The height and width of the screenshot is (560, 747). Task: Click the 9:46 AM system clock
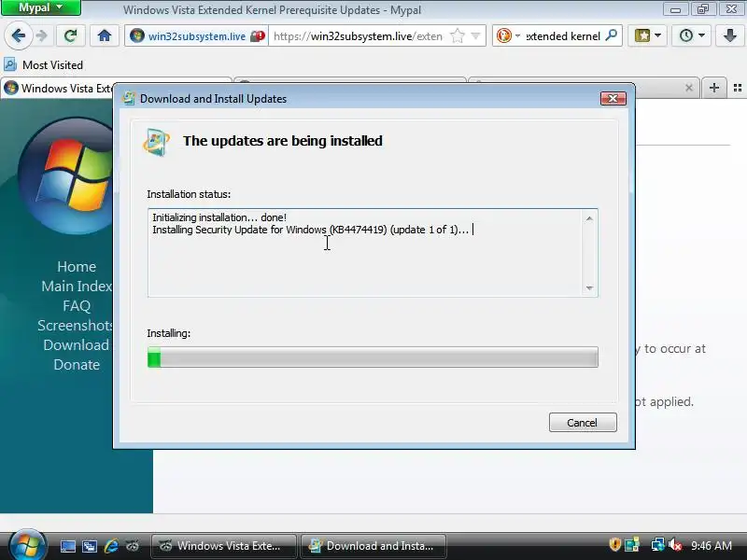(x=711, y=545)
